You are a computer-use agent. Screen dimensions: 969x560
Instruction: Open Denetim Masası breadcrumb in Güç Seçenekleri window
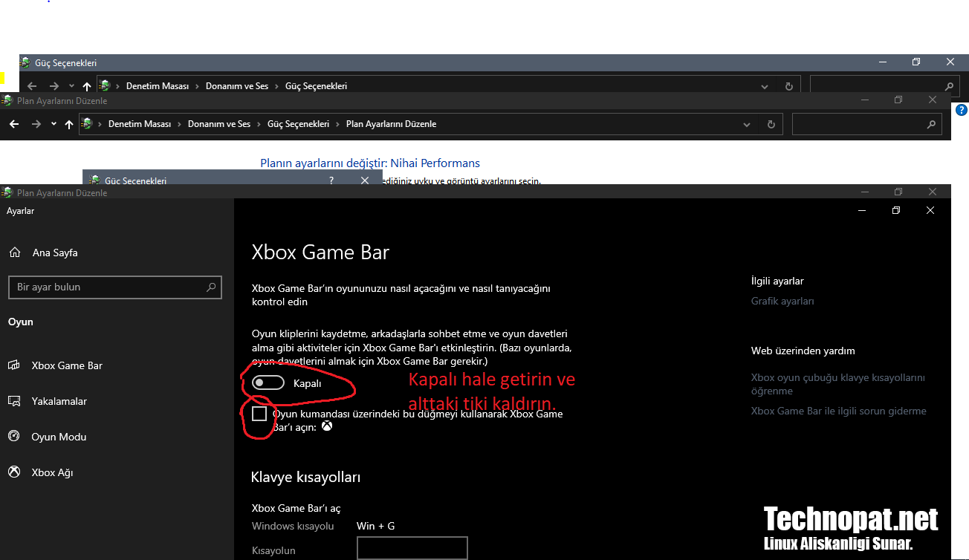158,86
